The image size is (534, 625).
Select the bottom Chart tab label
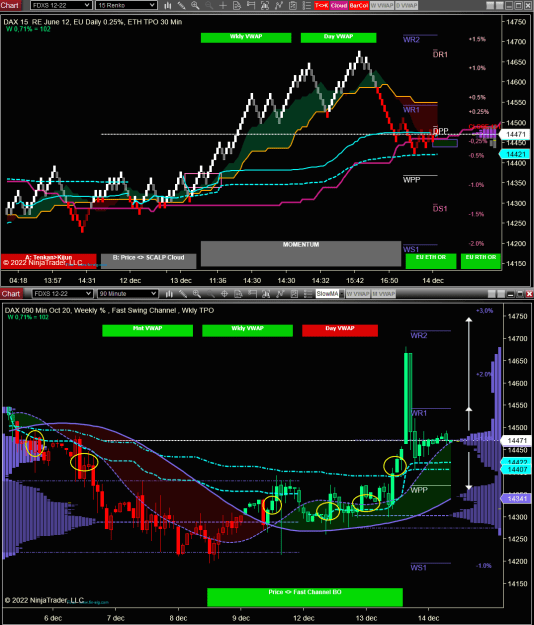(11, 294)
